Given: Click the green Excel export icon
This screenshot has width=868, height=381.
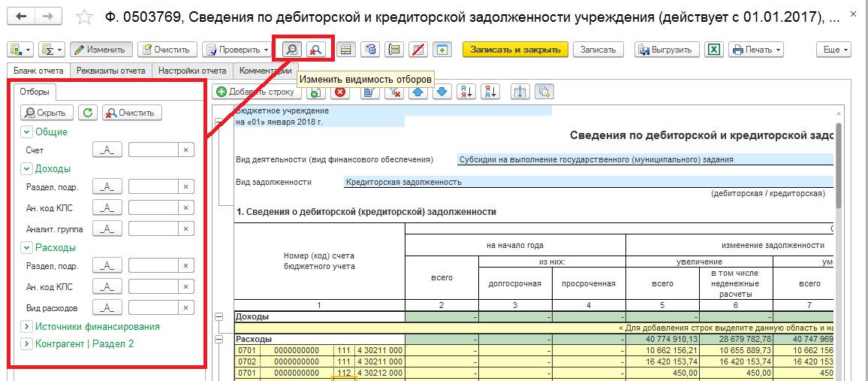Looking at the screenshot, I should [x=714, y=50].
